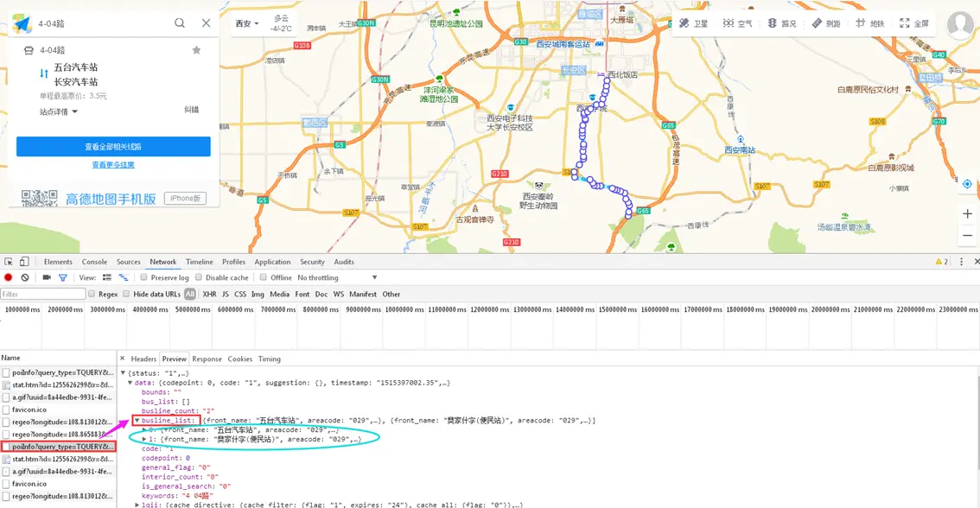Click the Amap paper plane logo
This screenshot has width=980, height=508.
click(x=22, y=23)
